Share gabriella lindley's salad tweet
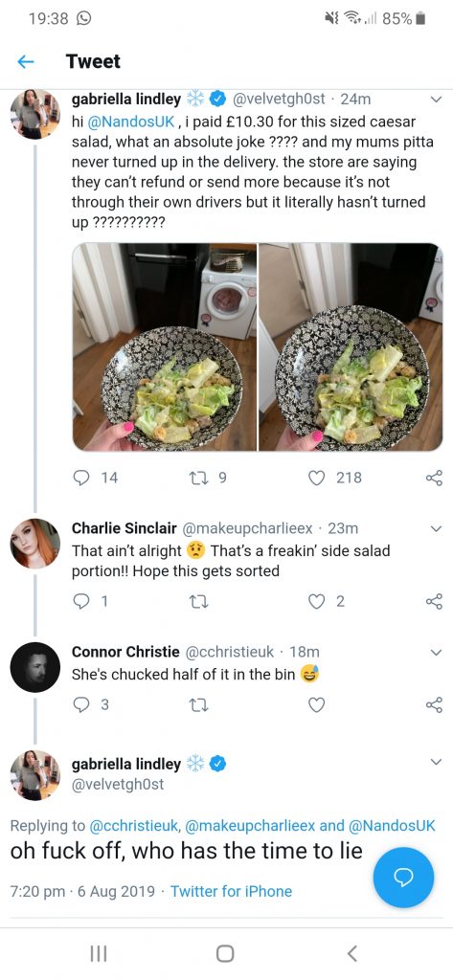This screenshot has height=980, width=453. [x=434, y=478]
